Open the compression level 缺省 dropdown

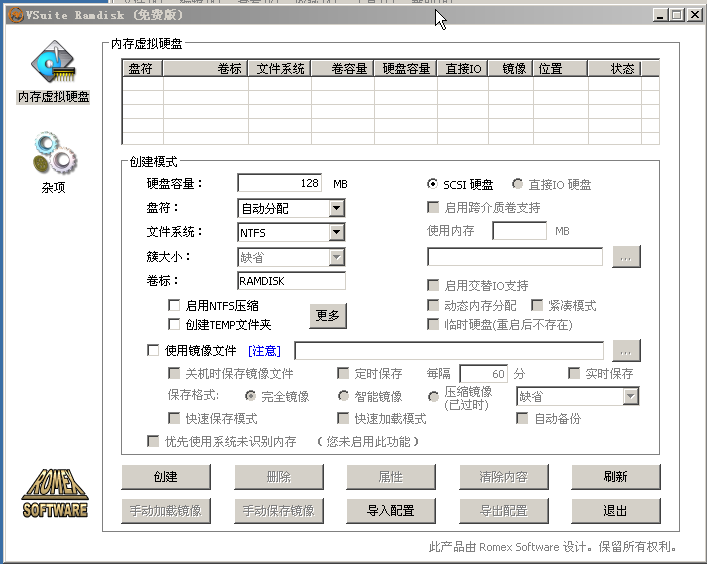(578, 396)
